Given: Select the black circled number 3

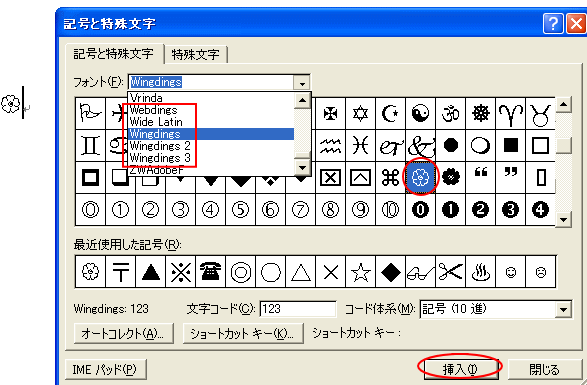Looking at the screenshot, I should (x=510, y=210).
